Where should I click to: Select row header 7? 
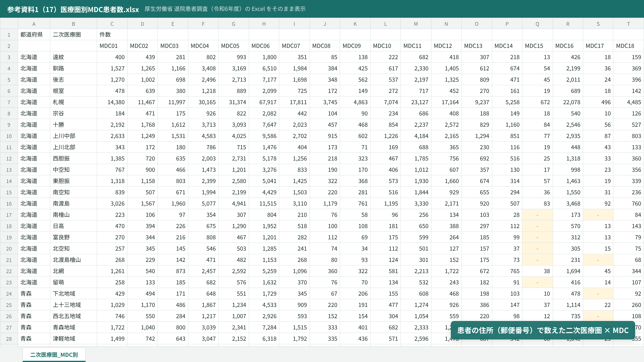(x=9, y=102)
